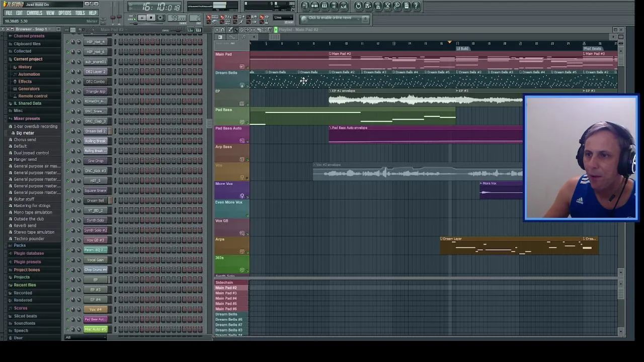This screenshot has height=362, width=644.
Task: Open the project info document icon
Action: [407, 6]
